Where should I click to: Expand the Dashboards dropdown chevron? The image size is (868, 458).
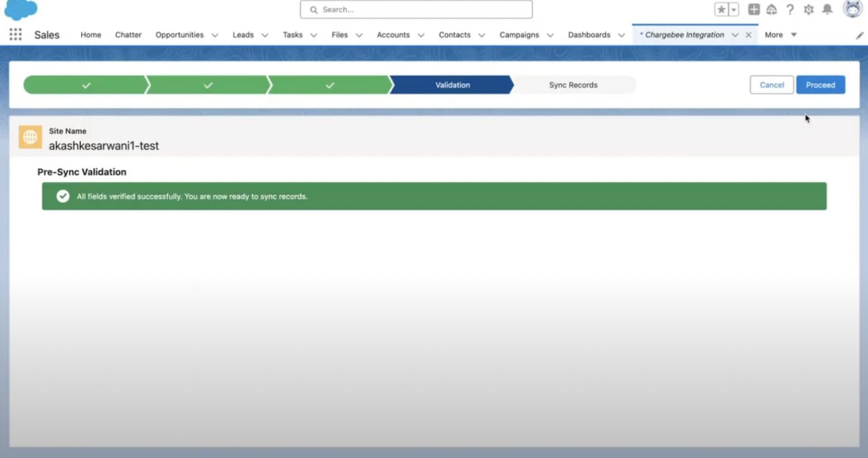point(621,35)
